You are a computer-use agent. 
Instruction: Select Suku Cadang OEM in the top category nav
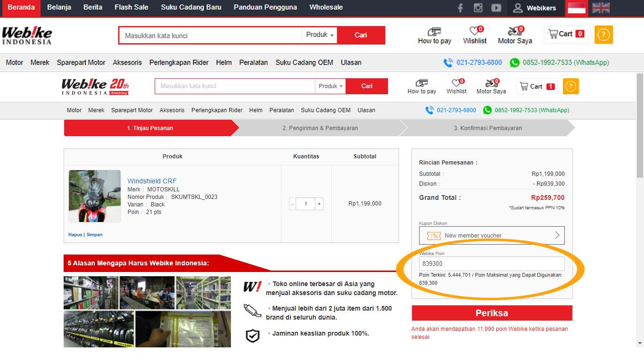click(305, 63)
